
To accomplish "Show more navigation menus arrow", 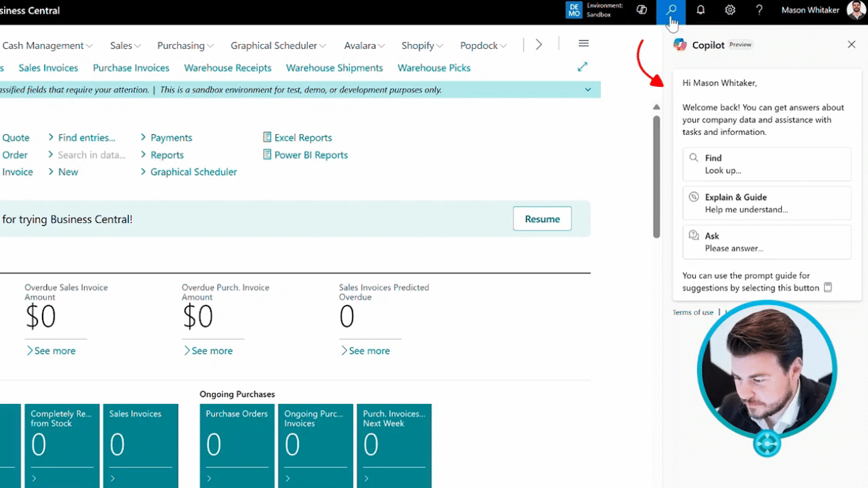I will (539, 44).
